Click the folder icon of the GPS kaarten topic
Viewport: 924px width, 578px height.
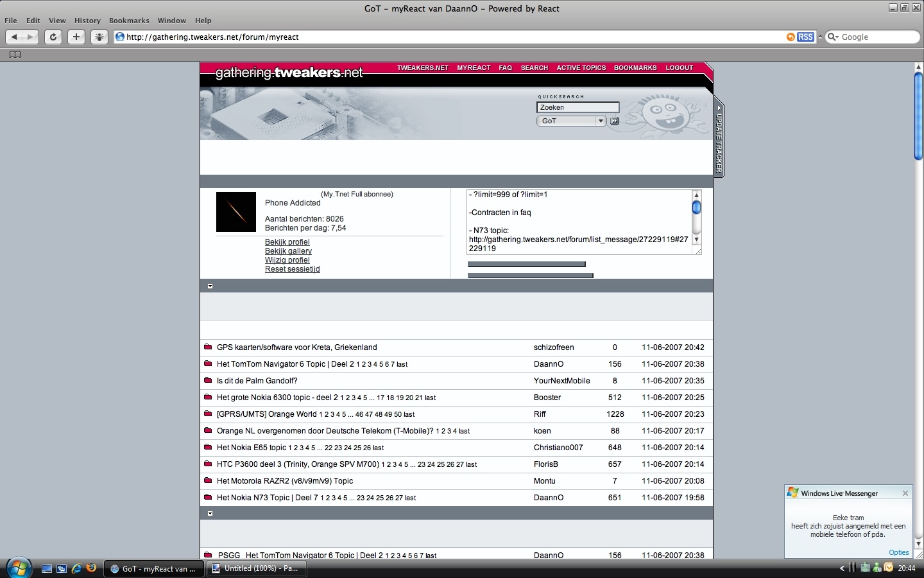tap(208, 347)
